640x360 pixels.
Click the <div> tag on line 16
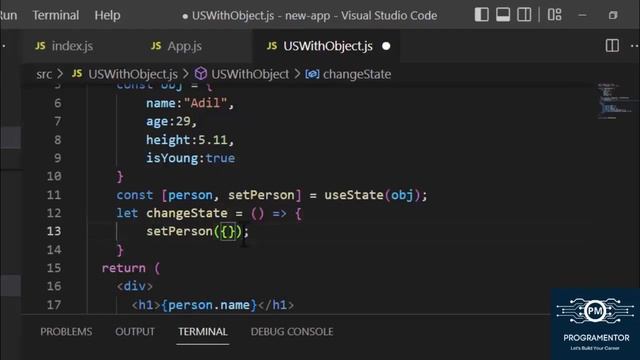[135, 286]
